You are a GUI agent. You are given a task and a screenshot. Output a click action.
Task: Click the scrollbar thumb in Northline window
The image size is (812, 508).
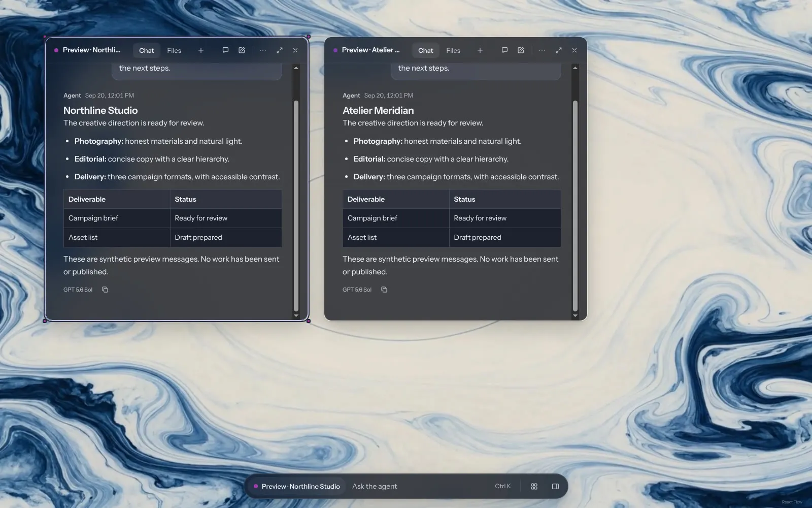tap(296, 206)
